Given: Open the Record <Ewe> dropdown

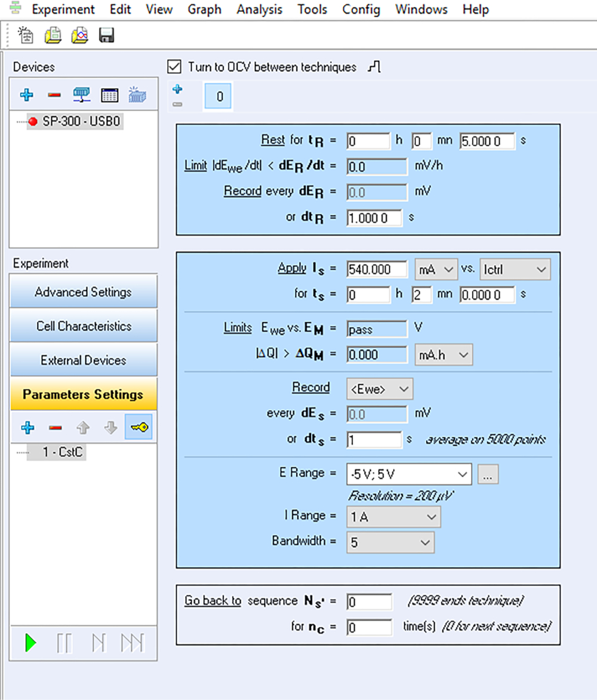Looking at the screenshot, I should 380,389.
